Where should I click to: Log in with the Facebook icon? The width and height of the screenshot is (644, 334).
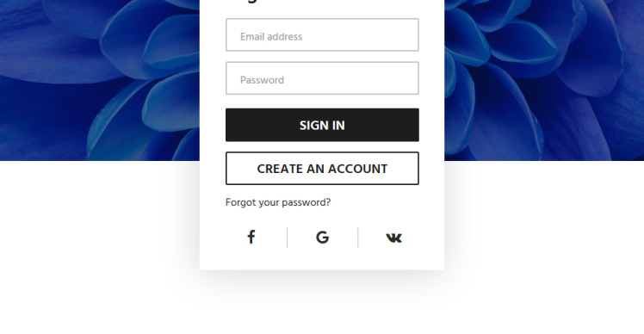[251, 238]
